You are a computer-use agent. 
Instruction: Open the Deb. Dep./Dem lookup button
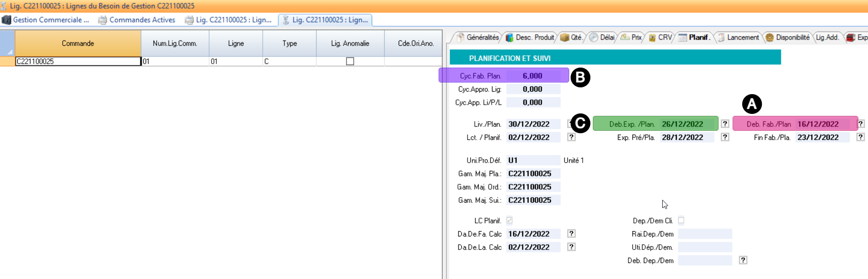tap(743, 260)
